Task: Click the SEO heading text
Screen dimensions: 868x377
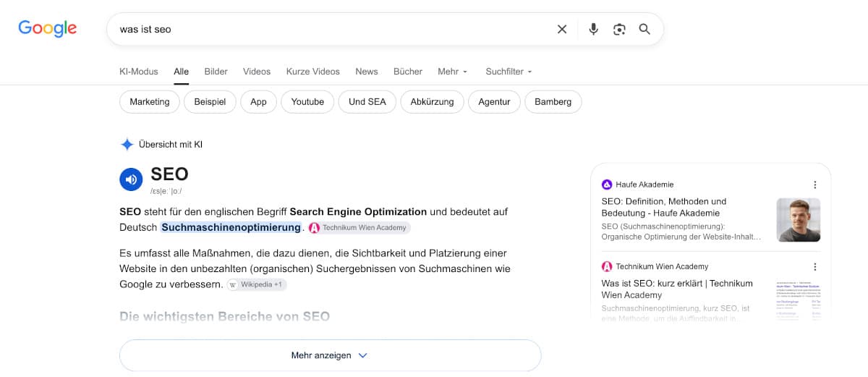Action: (170, 174)
